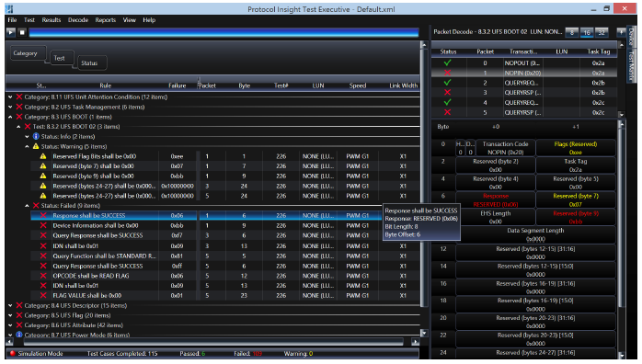The image size is (642, 364).
Task: Click red X status of packet 3 QUERYRSP
Action: (448, 93)
